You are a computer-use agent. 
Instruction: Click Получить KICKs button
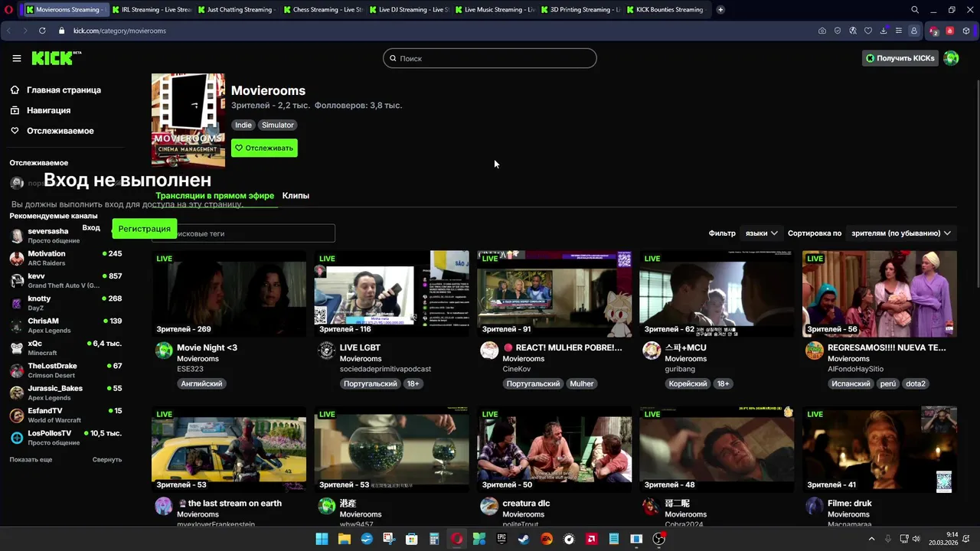900,58
